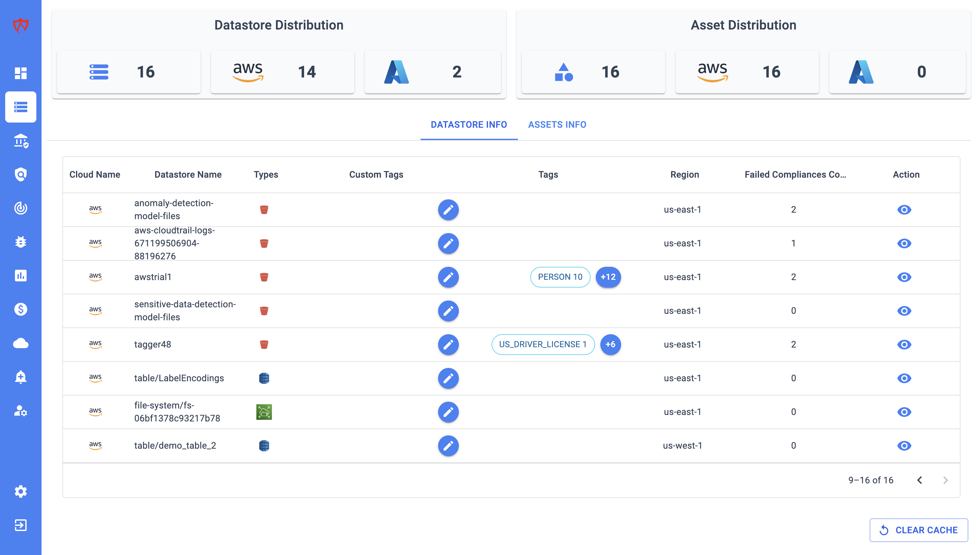
Task: Select the shield search security icon in sidebar
Action: (x=21, y=174)
